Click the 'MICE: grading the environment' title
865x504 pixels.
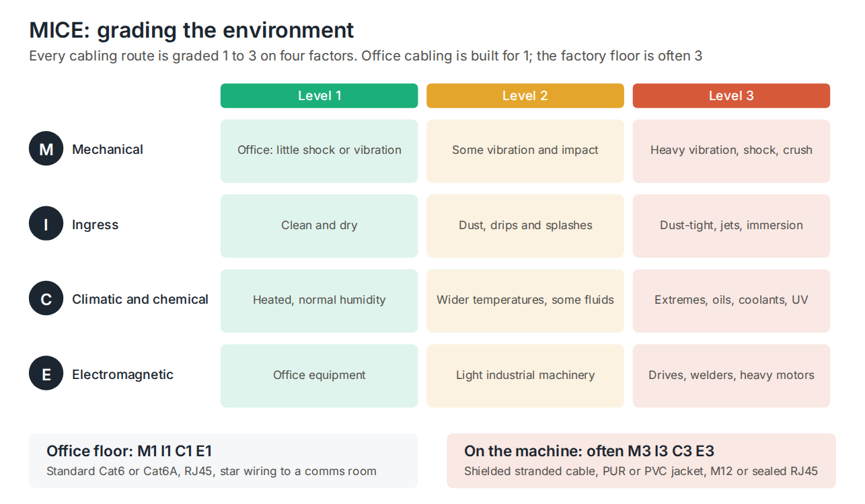(x=192, y=30)
